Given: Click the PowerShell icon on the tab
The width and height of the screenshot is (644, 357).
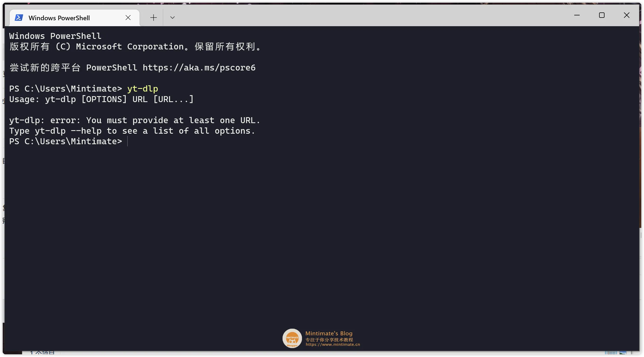Looking at the screenshot, I should (x=19, y=18).
